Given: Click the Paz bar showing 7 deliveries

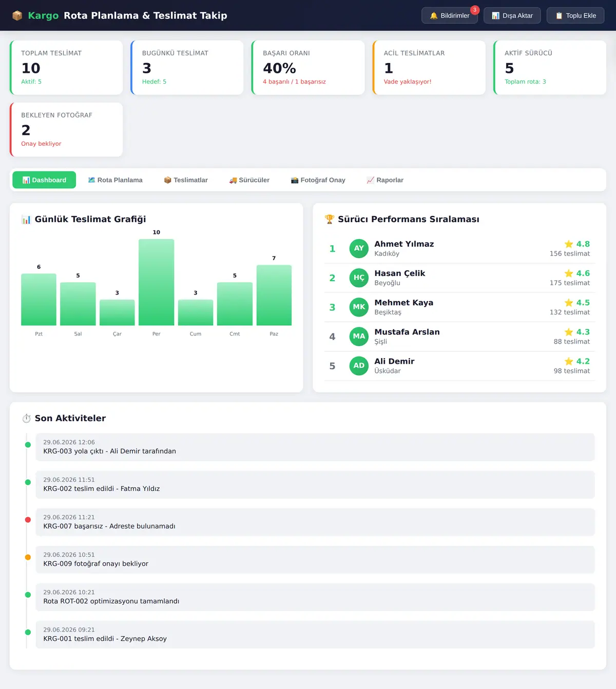Looking at the screenshot, I should [x=274, y=295].
